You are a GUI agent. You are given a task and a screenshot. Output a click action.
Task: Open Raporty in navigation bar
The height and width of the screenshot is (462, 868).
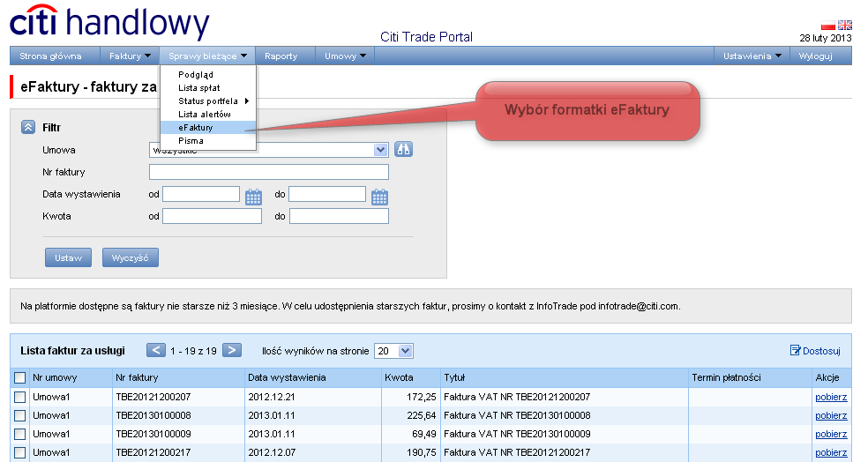pos(281,56)
